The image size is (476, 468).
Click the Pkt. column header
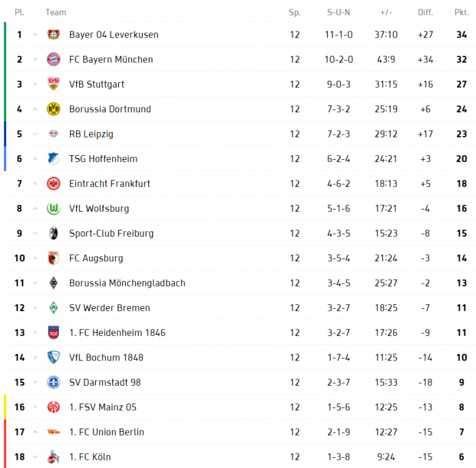(x=462, y=12)
